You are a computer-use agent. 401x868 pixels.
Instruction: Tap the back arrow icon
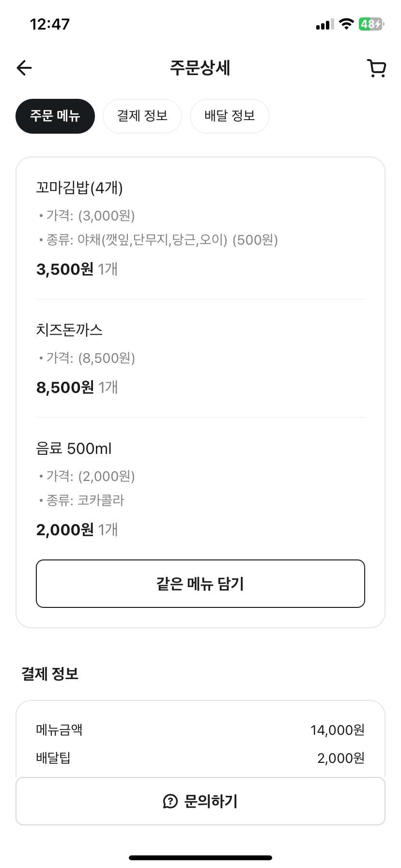(24, 68)
